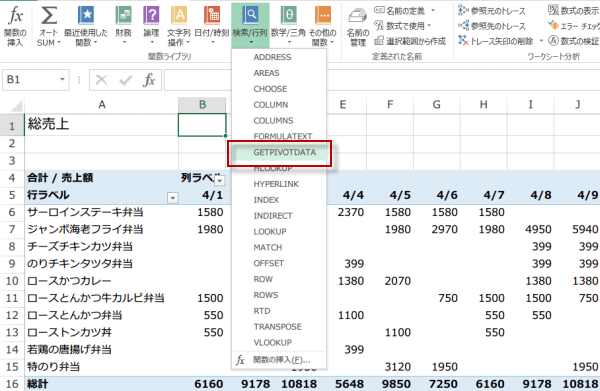600x391 pixels.
Task: Open the 文字列操作 functions icon
Action: (179, 15)
